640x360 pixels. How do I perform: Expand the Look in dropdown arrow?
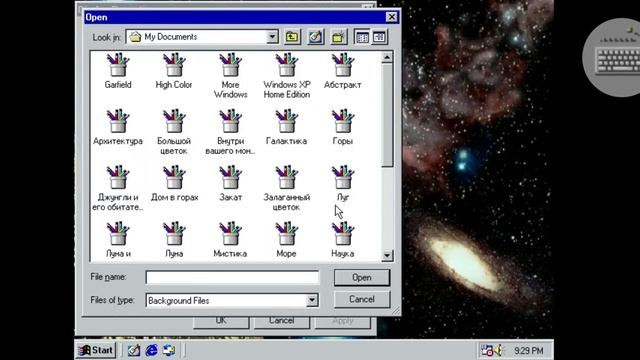coord(272,37)
